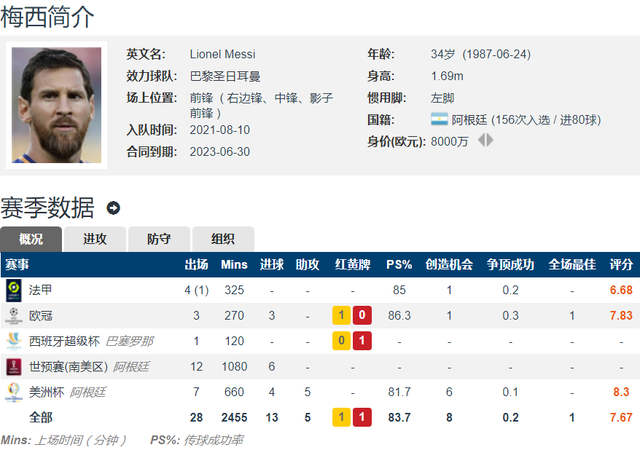Viewport: 640px width, 450px height.
Task: Click 阿根廷 label in 世预赛 row
Action: point(131,367)
